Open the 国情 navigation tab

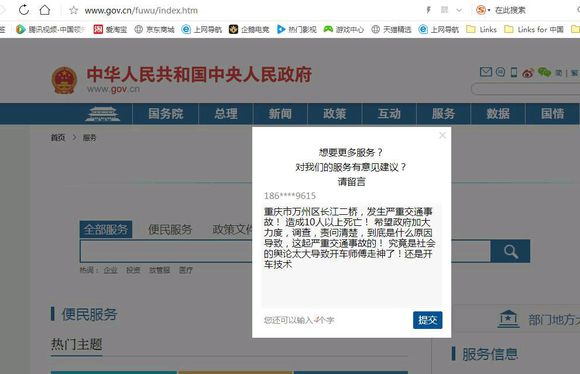552,114
